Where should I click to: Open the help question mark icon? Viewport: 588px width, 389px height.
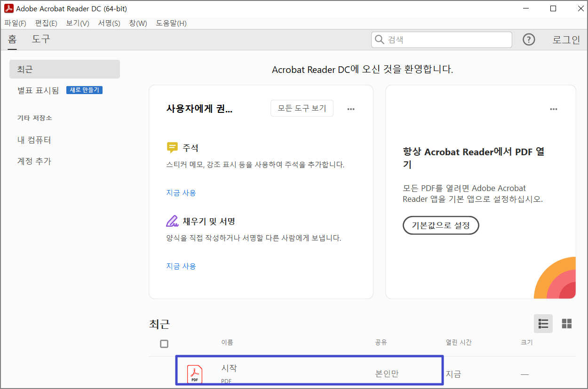529,40
